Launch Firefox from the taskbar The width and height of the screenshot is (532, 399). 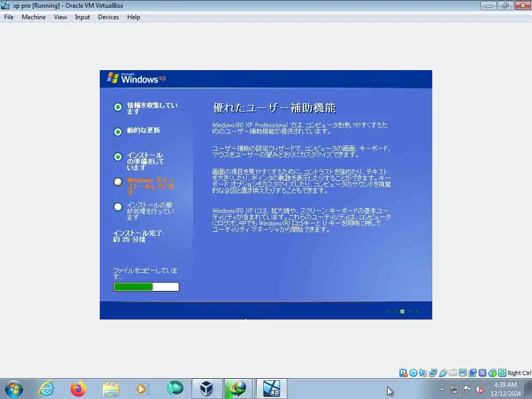point(78,389)
